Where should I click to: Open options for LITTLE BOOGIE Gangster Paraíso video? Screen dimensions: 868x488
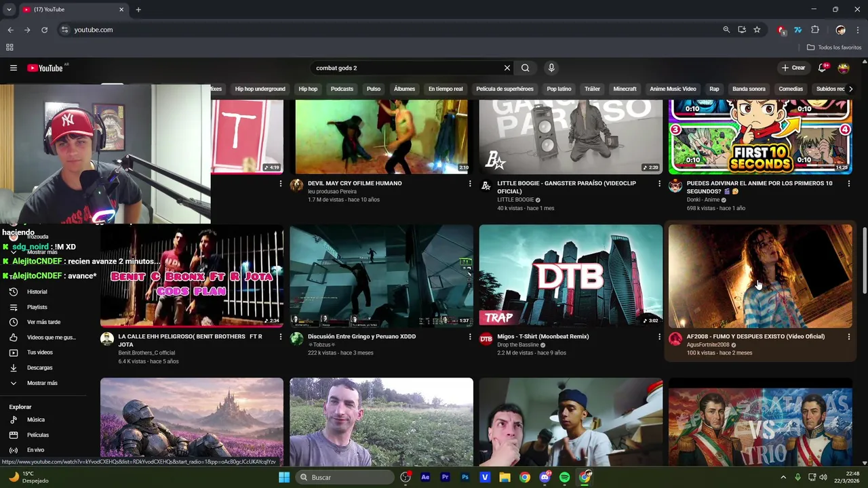659,184
